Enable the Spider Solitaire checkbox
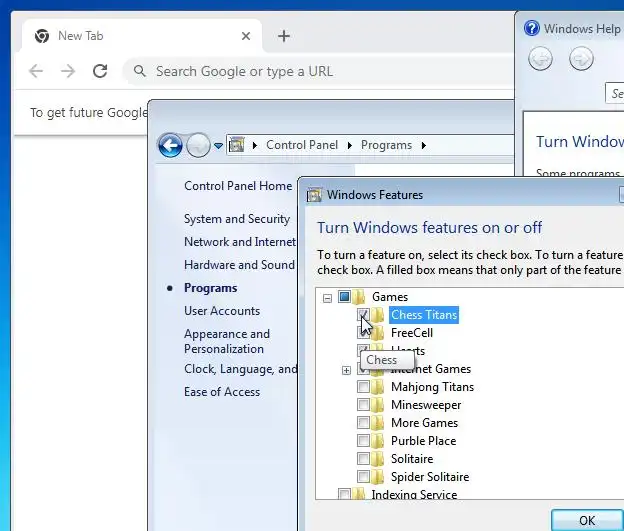Viewport: 624px width, 531px height. click(363, 476)
